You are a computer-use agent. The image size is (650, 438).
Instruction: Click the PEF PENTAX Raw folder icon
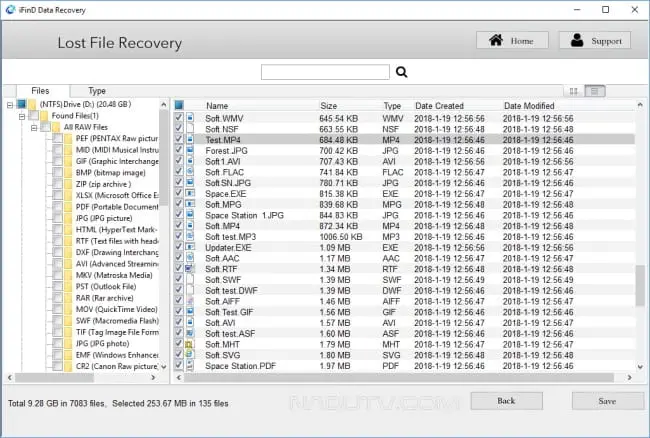(68, 138)
